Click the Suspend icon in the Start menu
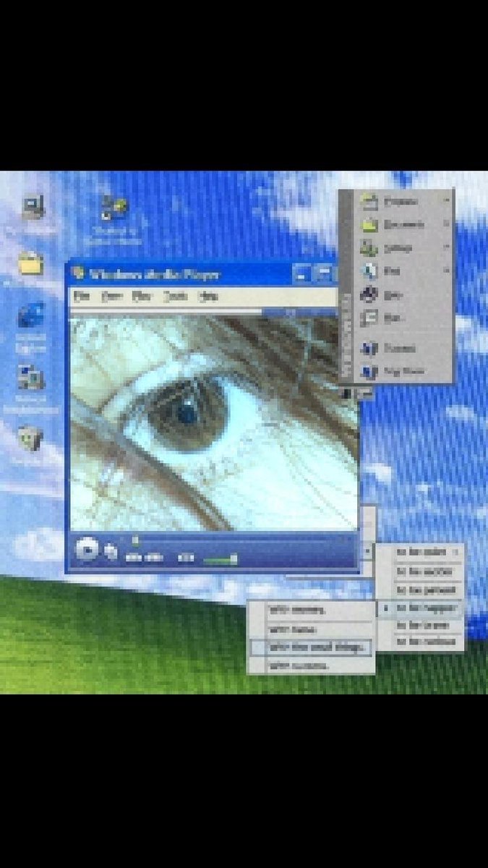 pyautogui.click(x=369, y=348)
